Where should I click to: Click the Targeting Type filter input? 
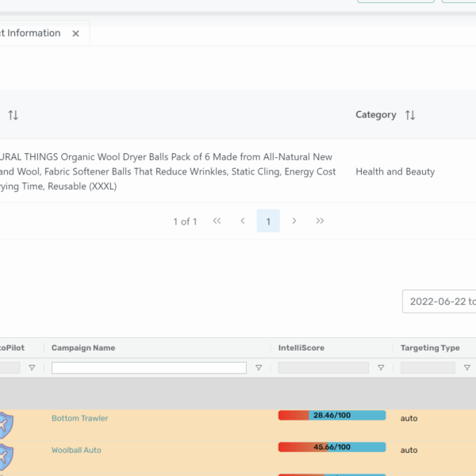click(428, 367)
